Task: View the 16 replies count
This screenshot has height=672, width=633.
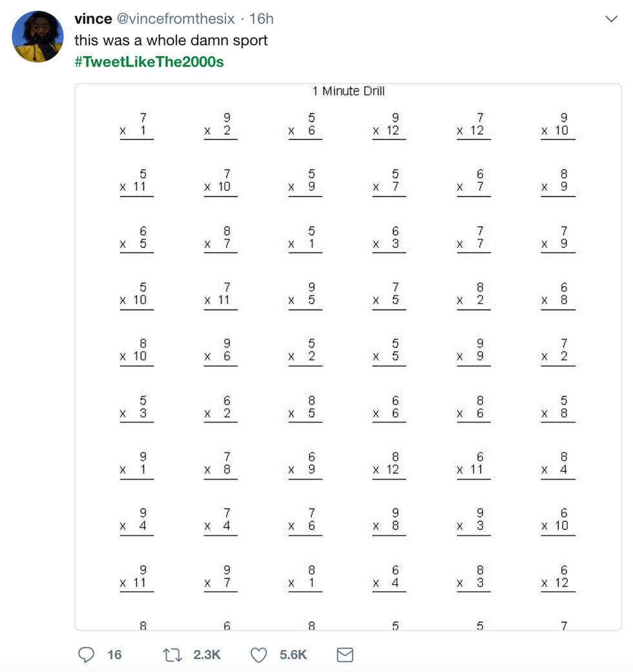Action: (x=114, y=655)
